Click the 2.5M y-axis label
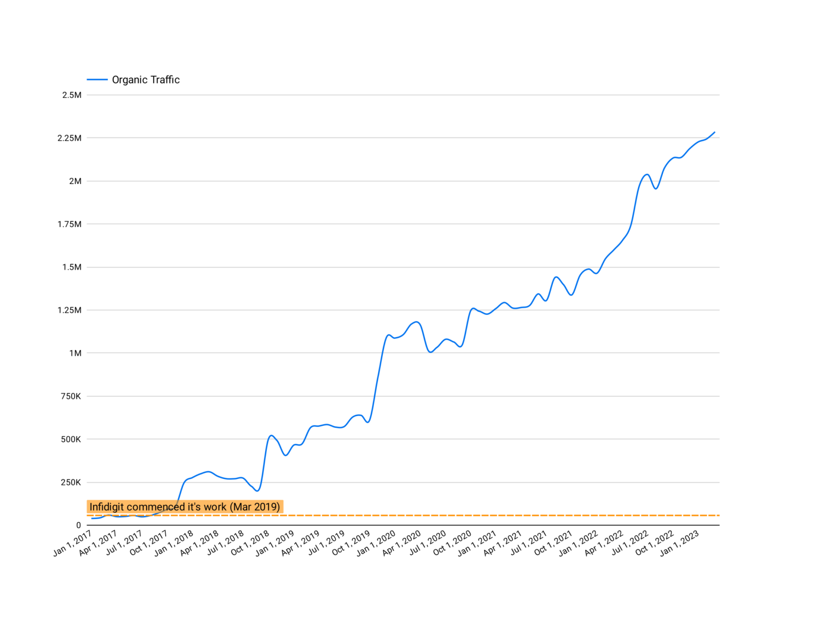 click(x=72, y=95)
